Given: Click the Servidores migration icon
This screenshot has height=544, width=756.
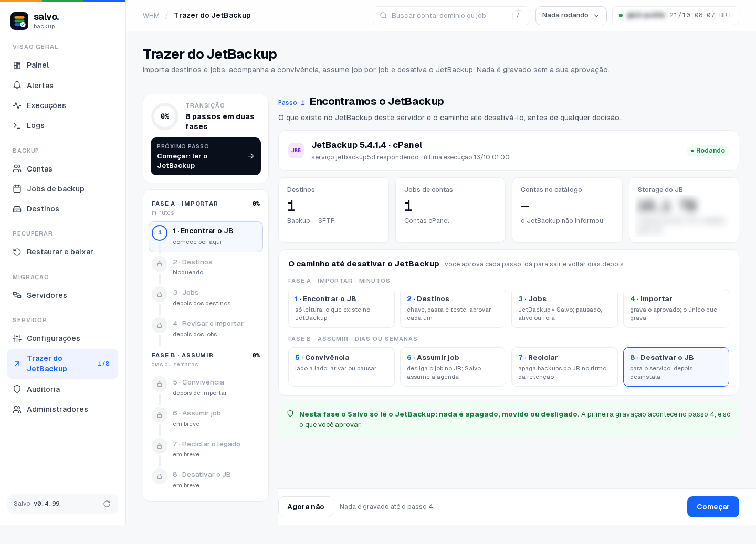Looking at the screenshot, I should pyautogui.click(x=17, y=295).
